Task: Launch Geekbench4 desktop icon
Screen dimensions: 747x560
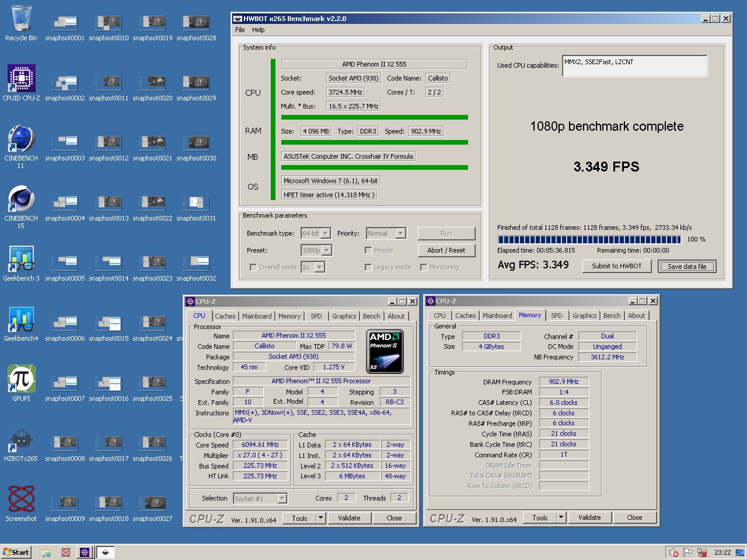Action: click(21, 324)
